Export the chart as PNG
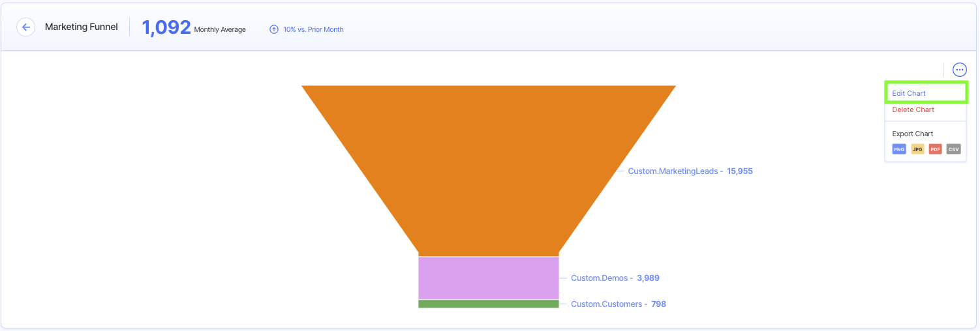The width and height of the screenshot is (980, 331). [899, 149]
